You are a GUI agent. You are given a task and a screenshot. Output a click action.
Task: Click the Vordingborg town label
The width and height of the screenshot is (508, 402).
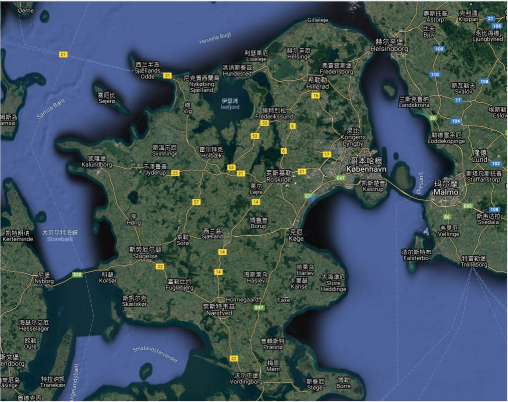coord(246,381)
